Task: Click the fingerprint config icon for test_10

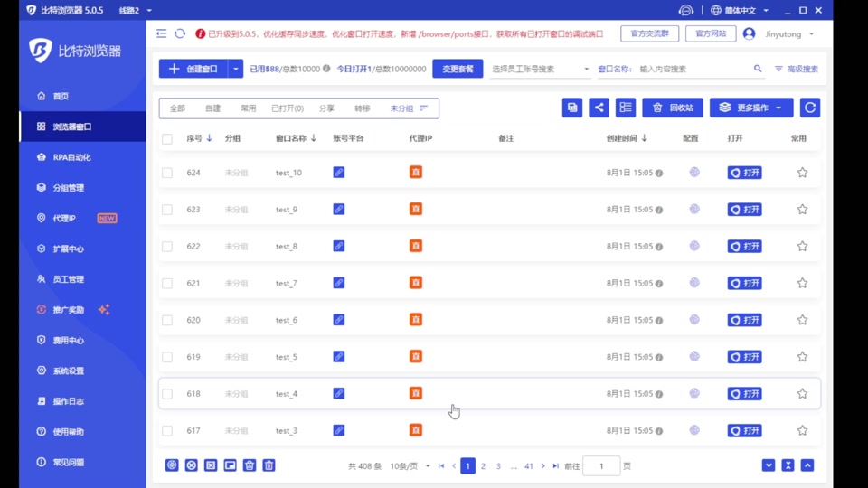Action: point(694,172)
